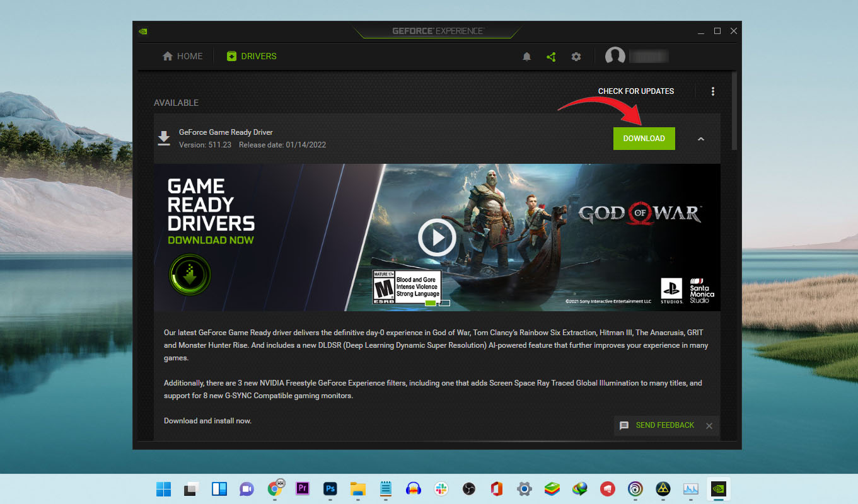
Task: Click the feedback chat bubble icon
Action: pos(624,425)
